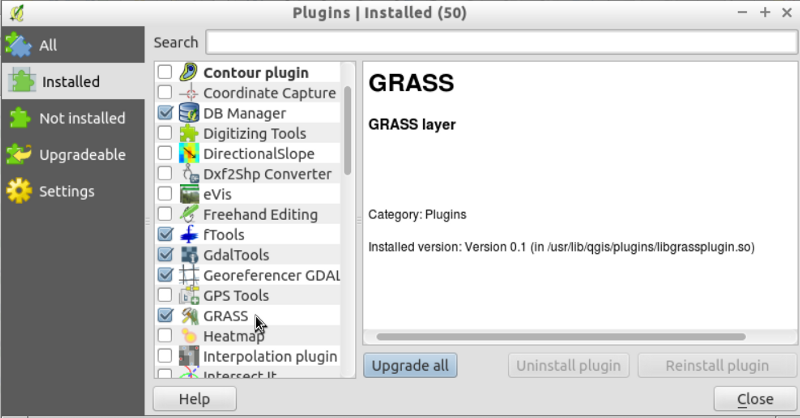Select the Georeferencer GDAL grid icon

point(189,275)
